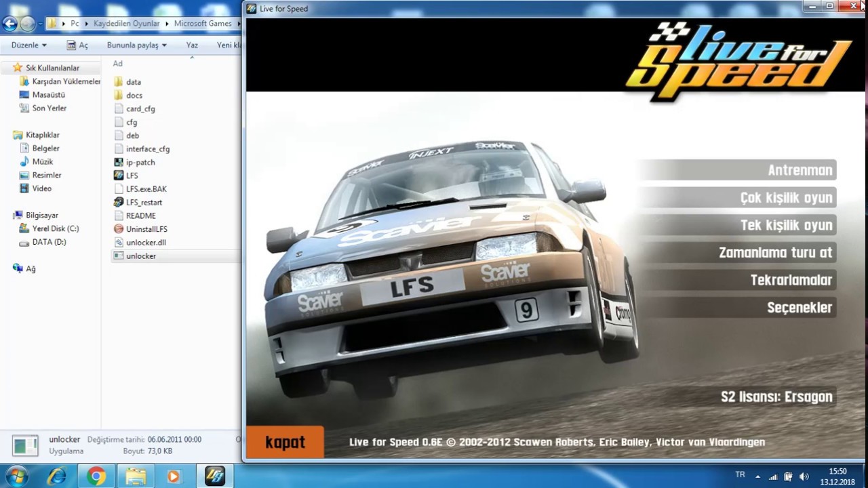Open Resimler library
Viewport: 868px width, 488px height.
(x=46, y=175)
